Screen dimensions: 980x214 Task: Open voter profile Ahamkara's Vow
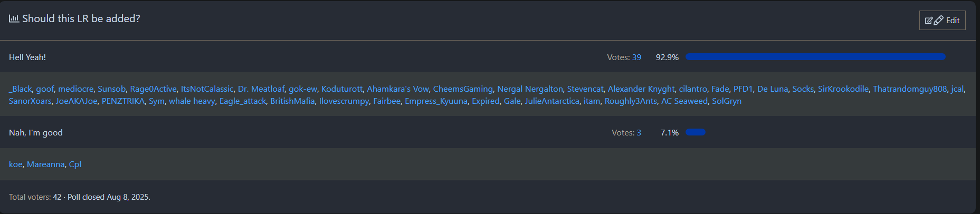click(x=397, y=89)
